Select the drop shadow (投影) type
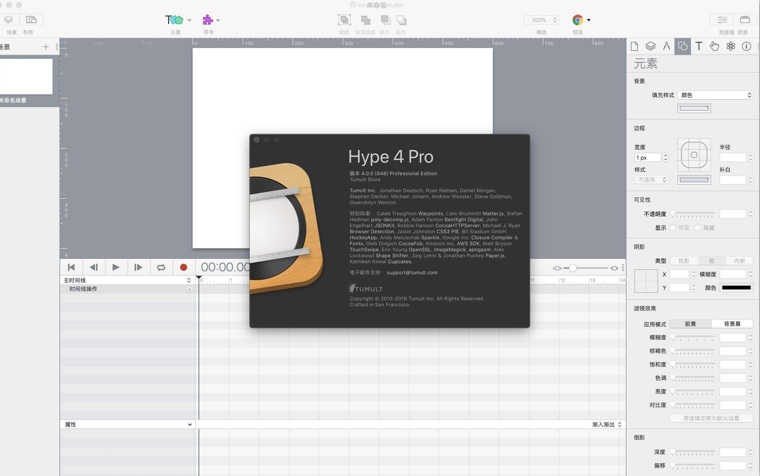The width and height of the screenshot is (760, 476). click(x=683, y=261)
